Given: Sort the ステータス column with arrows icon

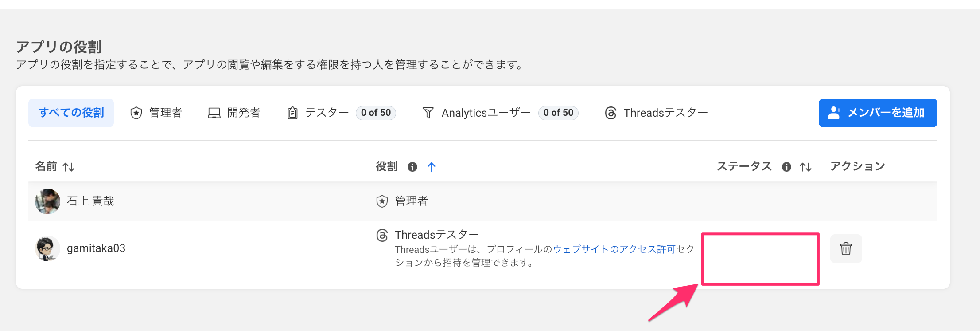Looking at the screenshot, I should [x=805, y=167].
